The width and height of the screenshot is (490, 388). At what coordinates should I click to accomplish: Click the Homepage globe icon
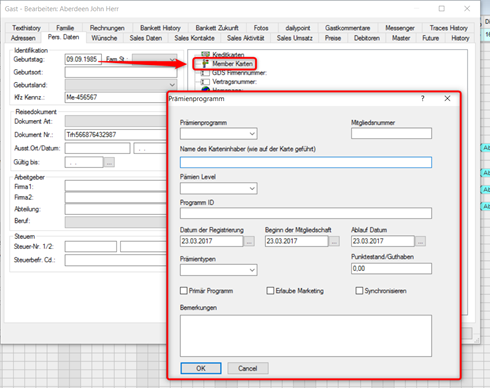point(206,89)
